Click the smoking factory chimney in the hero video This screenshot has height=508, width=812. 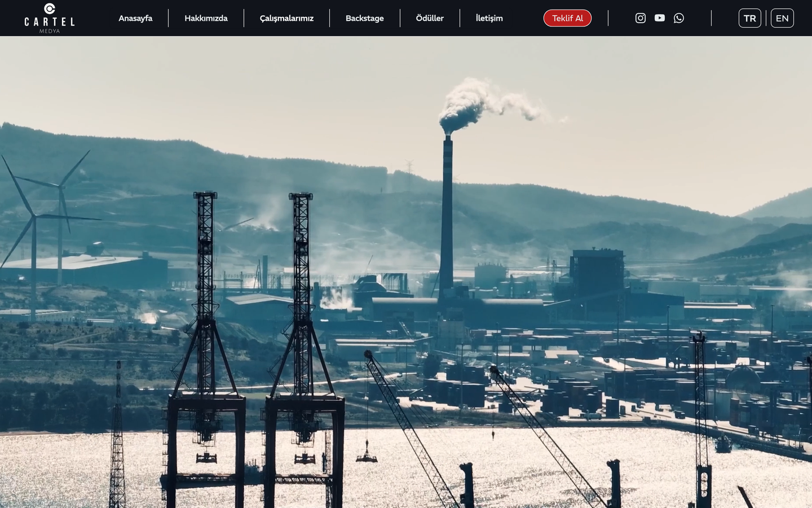tap(447, 214)
